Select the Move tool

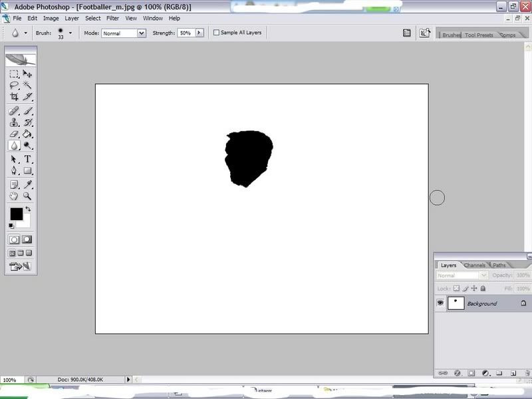tap(27, 74)
